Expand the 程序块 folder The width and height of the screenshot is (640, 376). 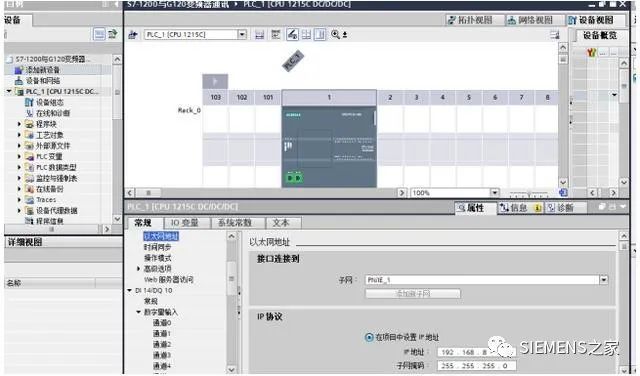[x=19, y=124]
